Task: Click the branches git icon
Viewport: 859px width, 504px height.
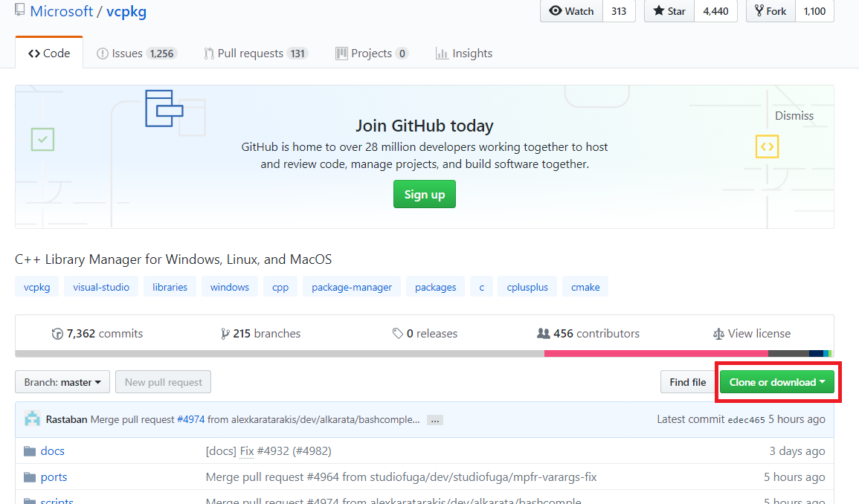Action: click(x=225, y=334)
